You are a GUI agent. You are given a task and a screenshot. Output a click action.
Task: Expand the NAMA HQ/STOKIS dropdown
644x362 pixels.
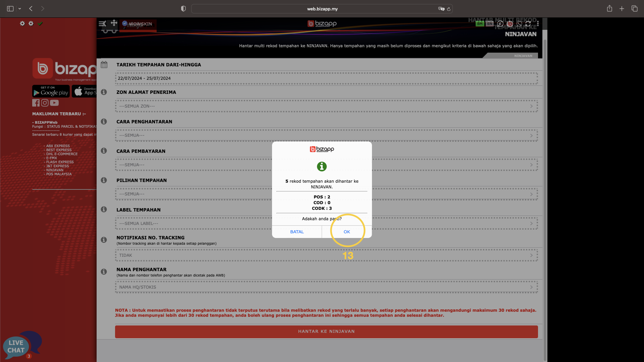click(326, 287)
